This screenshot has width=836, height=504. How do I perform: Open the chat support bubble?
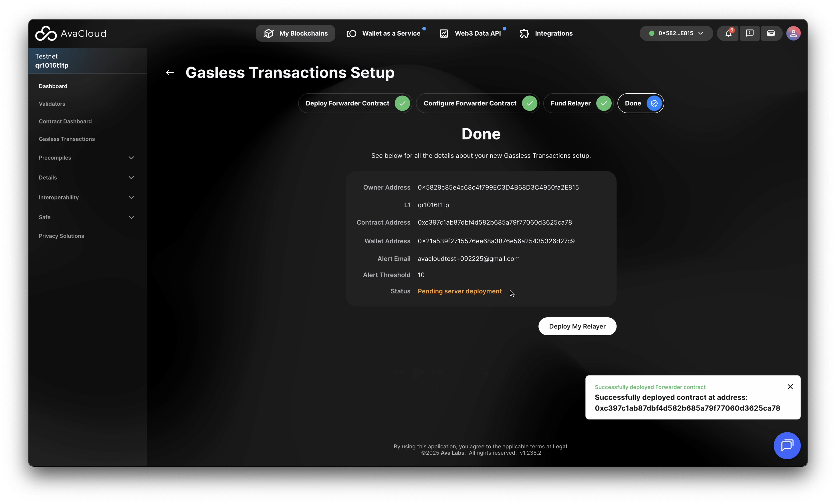pyautogui.click(x=787, y=445)
